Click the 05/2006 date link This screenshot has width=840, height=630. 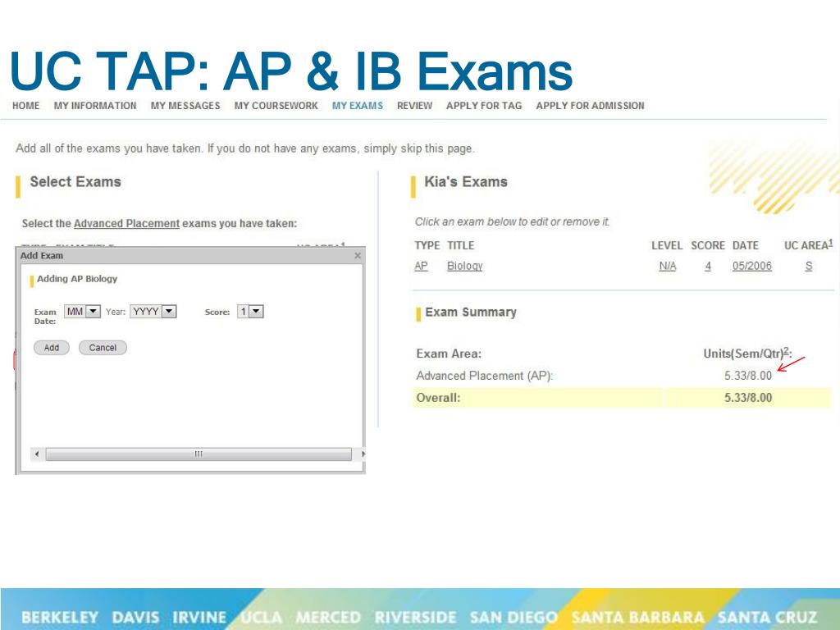click(x=751, y=266)
